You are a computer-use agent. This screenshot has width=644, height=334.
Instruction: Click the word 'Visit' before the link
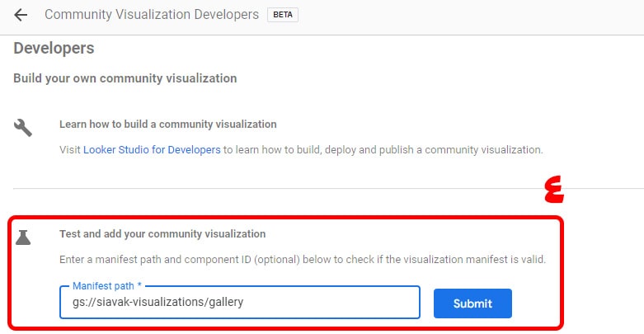click(x=70, y=150)
